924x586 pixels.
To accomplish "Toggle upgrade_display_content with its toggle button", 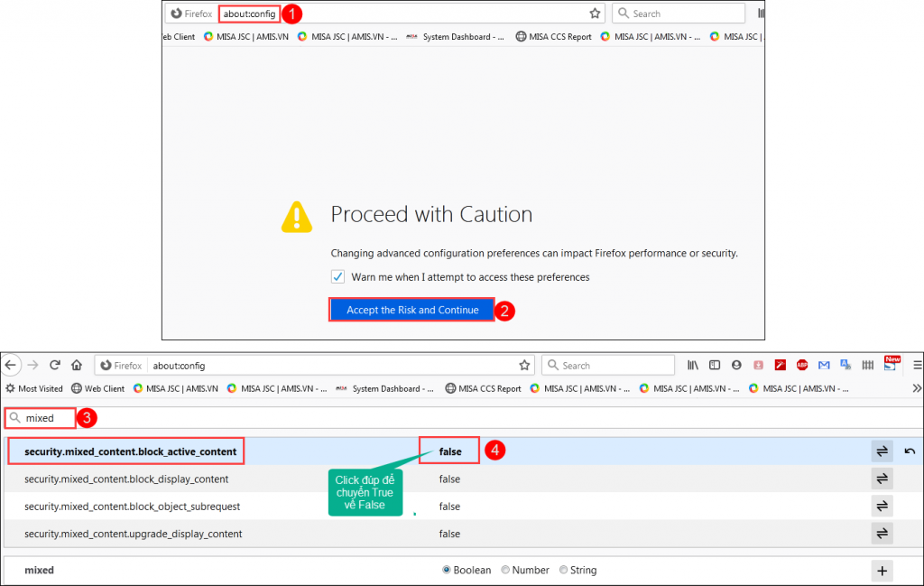I will [x=882, y=533].
